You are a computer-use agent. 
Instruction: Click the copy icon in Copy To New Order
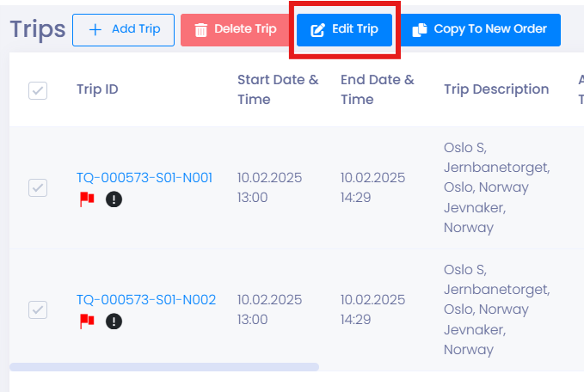[420, 30]
